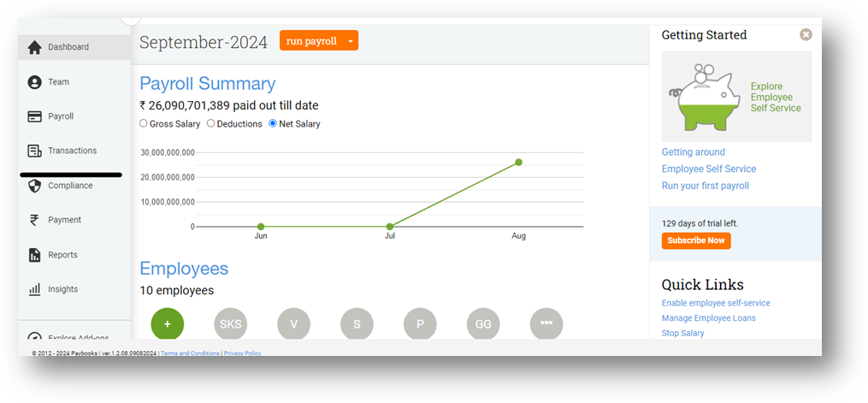Open Manage Employee Loans quick link
This screenshot has width=868, height=403.
709,318
